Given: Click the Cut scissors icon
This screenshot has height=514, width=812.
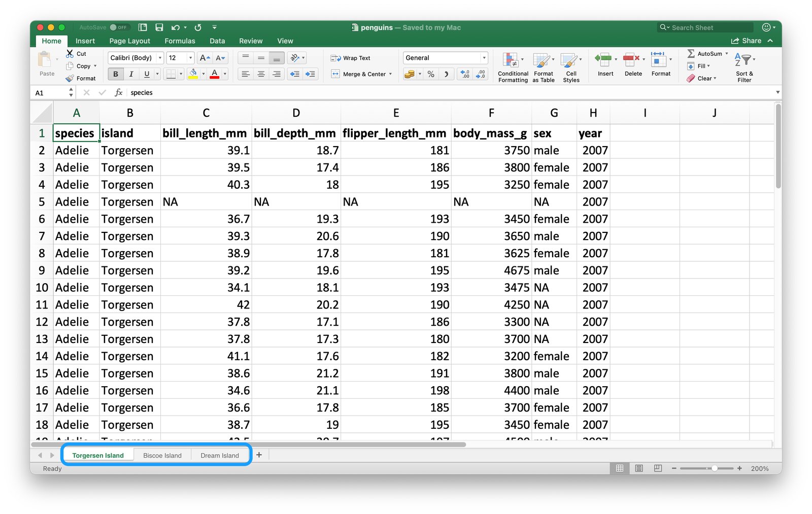Looking at the screenshot, I should (x=70, y=53).
